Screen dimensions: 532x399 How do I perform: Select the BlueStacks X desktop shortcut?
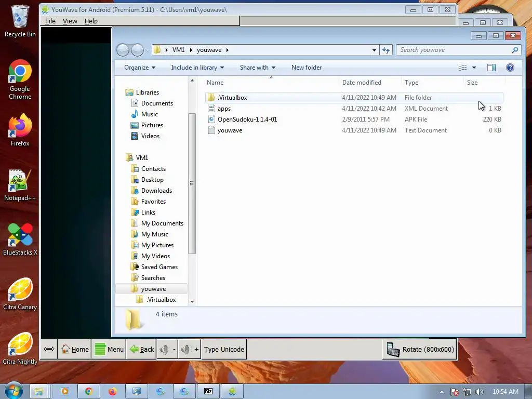(20, 240)
